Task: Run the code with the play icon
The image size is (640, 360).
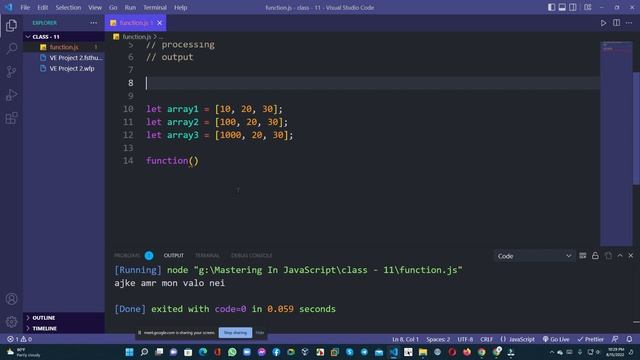Action: (x=603, y=23)
